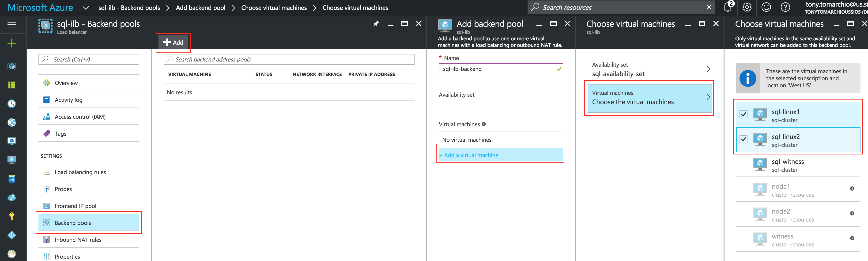
Task: Focus the Search (Ctrl+/) menu field
Action: pos(89,59)
